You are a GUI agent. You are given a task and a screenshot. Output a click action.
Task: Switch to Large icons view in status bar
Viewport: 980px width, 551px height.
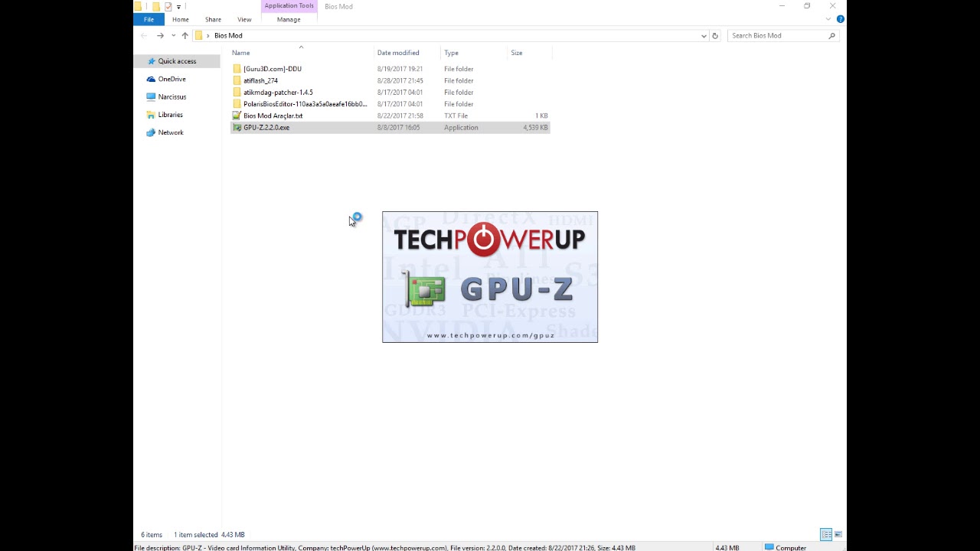click(838, 534)
